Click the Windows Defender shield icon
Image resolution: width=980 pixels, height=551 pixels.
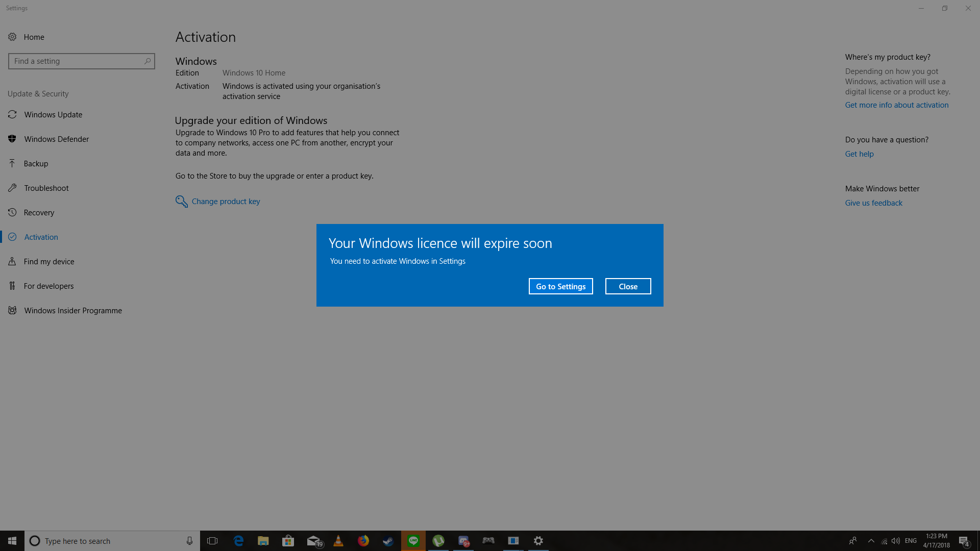click(12, 139)
